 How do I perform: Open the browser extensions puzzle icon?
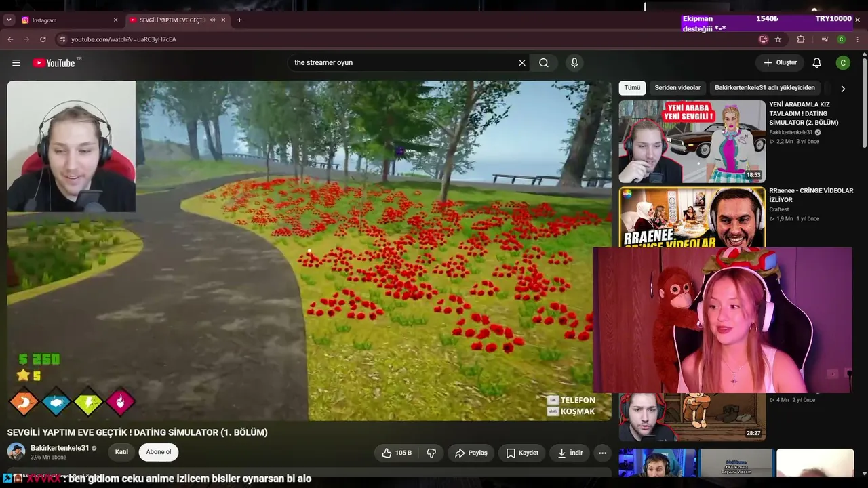[x=801, y=39]
